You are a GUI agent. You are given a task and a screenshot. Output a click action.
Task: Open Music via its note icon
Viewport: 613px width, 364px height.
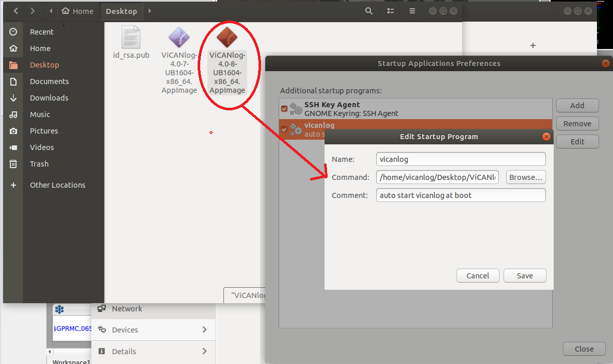coord(13,114)
